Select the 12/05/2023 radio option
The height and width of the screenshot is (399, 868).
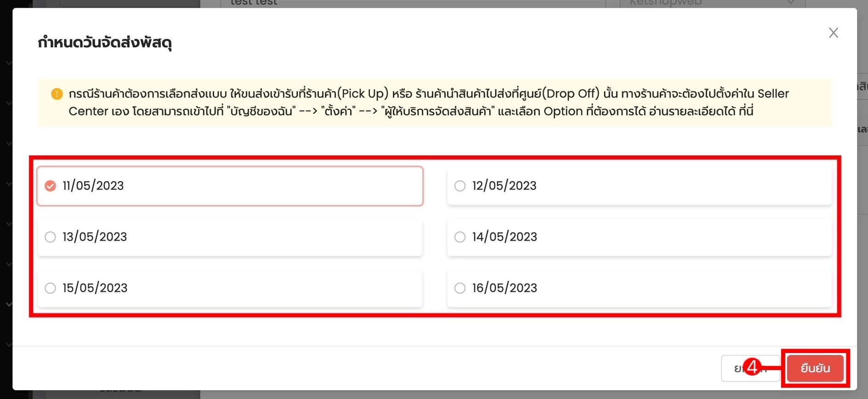pyautogui.click(x=639, y=186)
